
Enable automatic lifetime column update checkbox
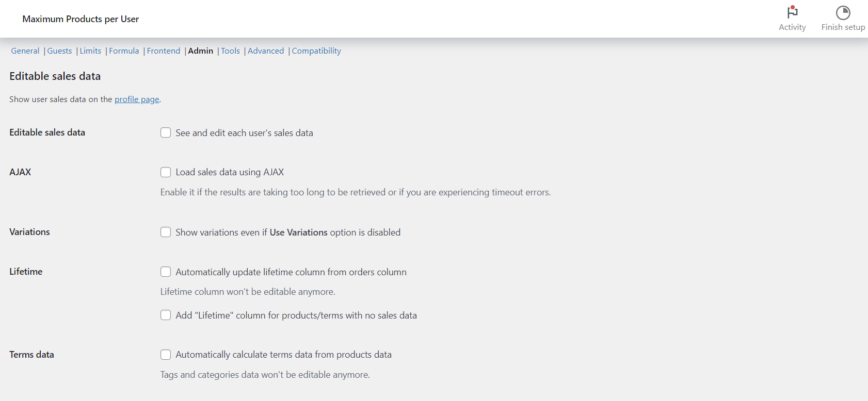[x=166, y=272]
